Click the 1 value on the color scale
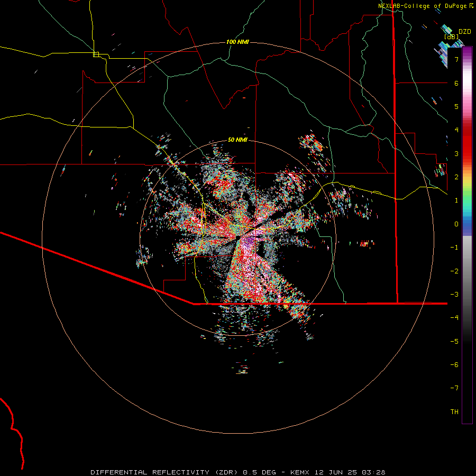476x476 pixels. point(456,200)
